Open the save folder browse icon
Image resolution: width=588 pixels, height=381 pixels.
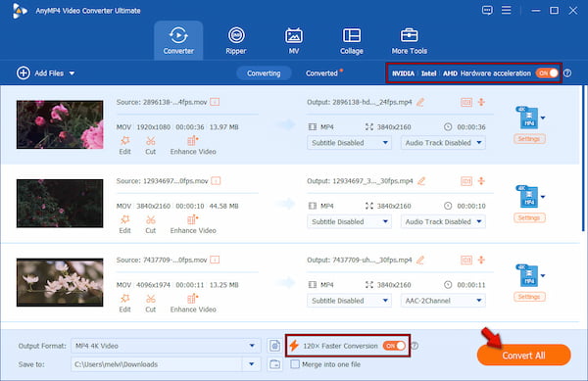click(x=274, y=364)
